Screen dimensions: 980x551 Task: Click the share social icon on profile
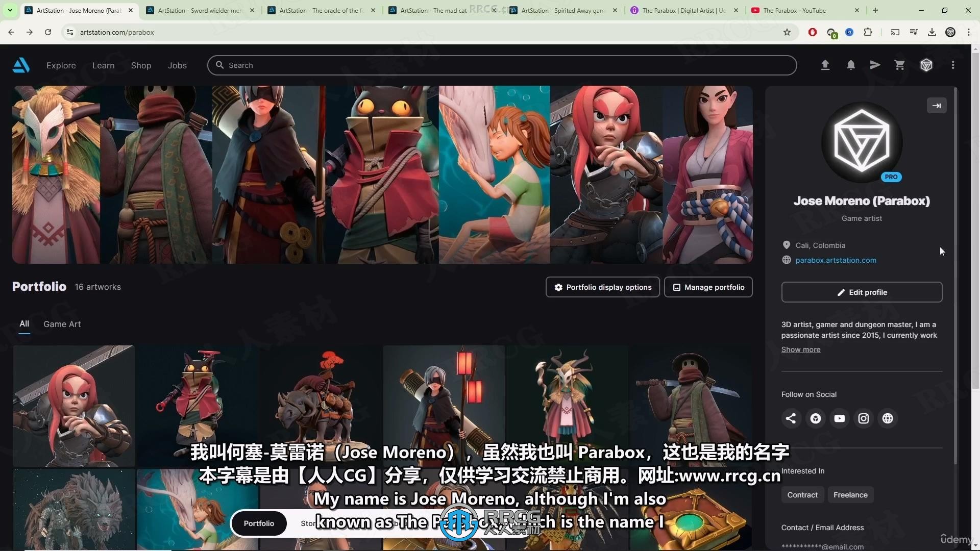click(790, 418)
